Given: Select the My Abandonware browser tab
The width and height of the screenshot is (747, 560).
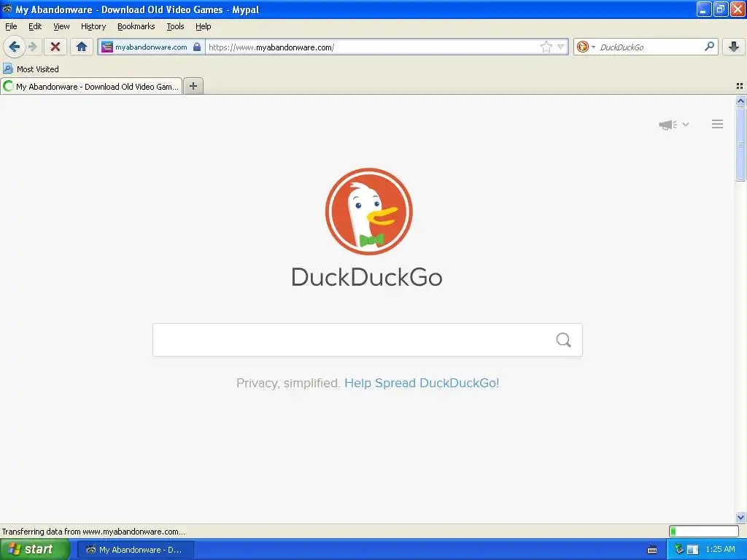Looking at the screenshot, I should [91, 86].
